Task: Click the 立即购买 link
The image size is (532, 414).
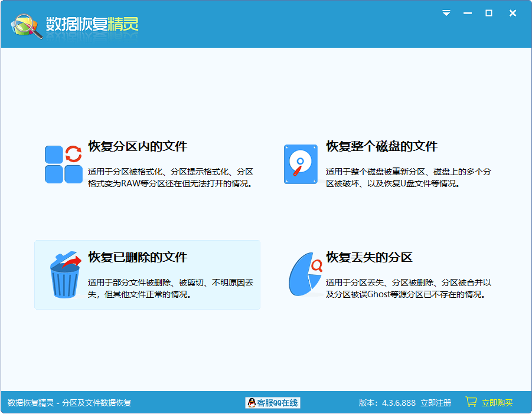Action: 497,403
